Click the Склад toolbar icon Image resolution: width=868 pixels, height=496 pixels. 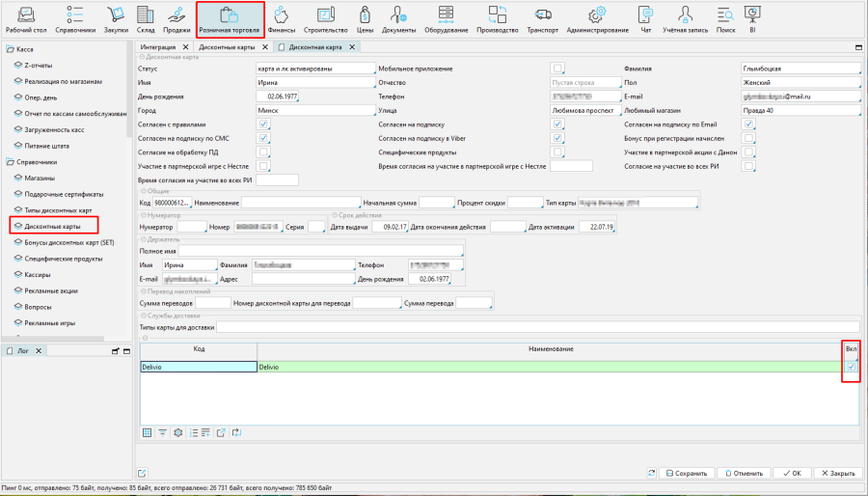point(146,19)
